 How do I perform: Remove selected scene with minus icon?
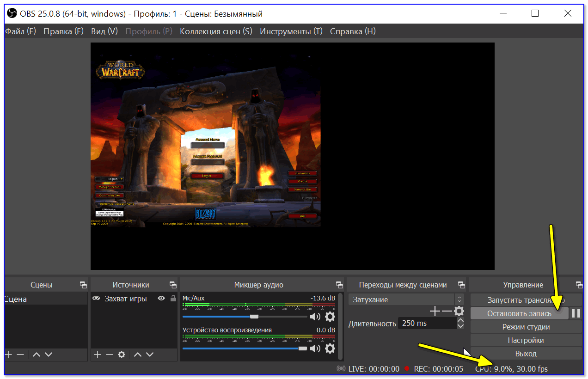pos(20,355)
